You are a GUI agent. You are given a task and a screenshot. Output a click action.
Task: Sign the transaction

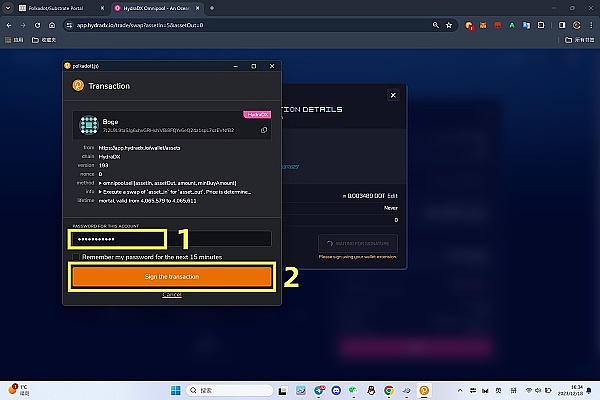click(x=172, y=277)
